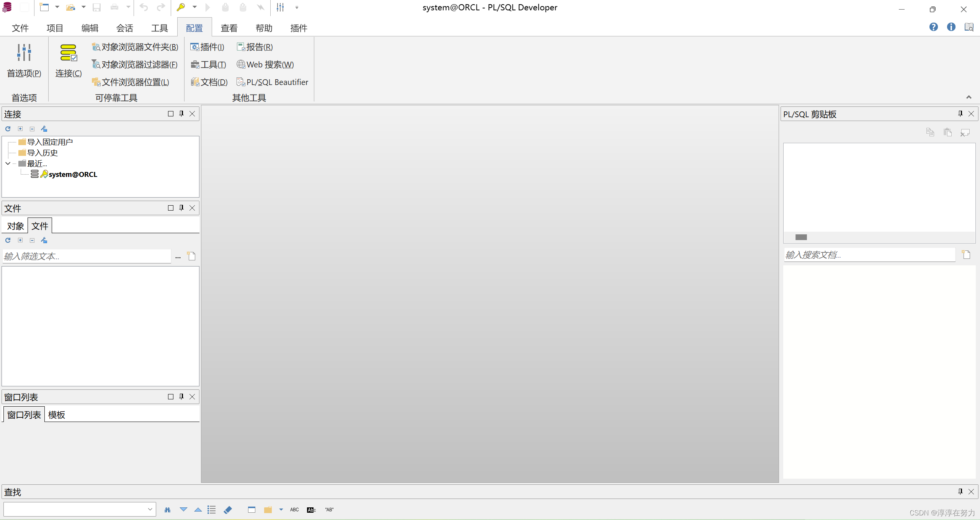The height and width of the screenshot is (520, 980).
Task: Click the log on key icon
Action: (181, 7)
